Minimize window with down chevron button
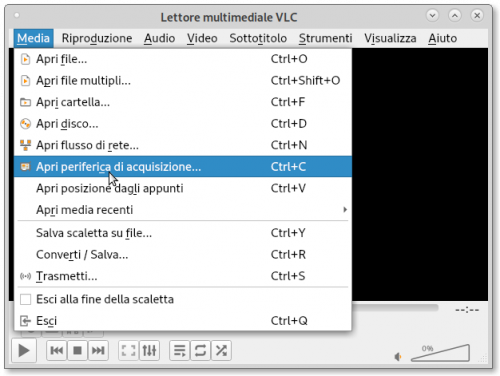This screenshot has height=376, width=500. click(432, 15)
